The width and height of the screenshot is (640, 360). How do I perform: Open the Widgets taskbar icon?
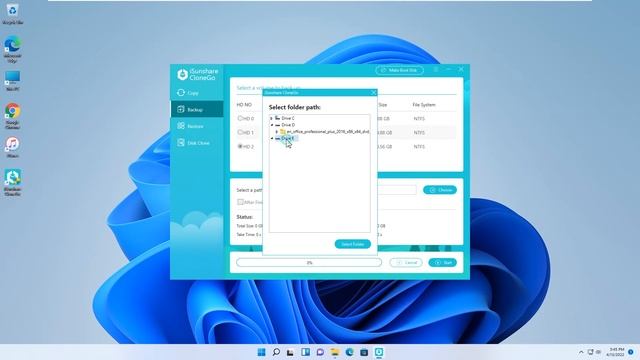[x=305, y=352]
